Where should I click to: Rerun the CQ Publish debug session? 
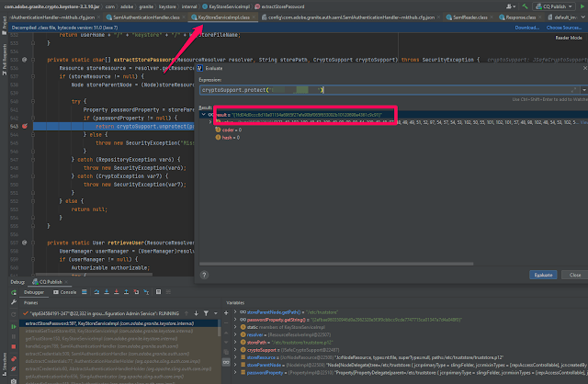tap(14, 292)
